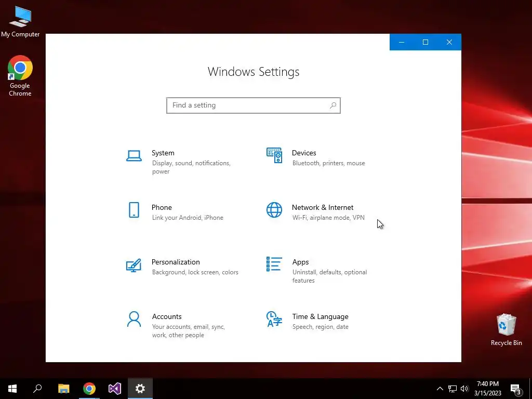The height and width of the screenshot is (399, 532).
Task: Show hidden tray icons chevron
Action: click(x=440, y=389)
